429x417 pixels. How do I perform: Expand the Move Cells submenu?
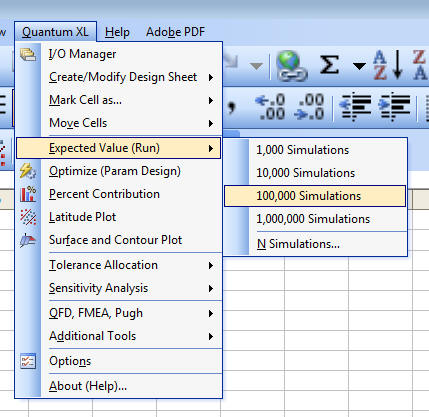[x=119, y=123]
